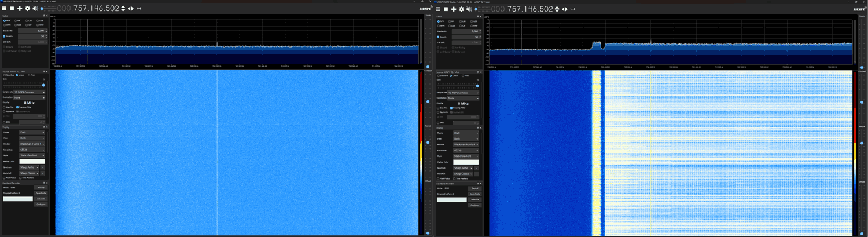868x237 pixels.
Task: Open the gear settings in left window
Action: [x=27, y=9]
